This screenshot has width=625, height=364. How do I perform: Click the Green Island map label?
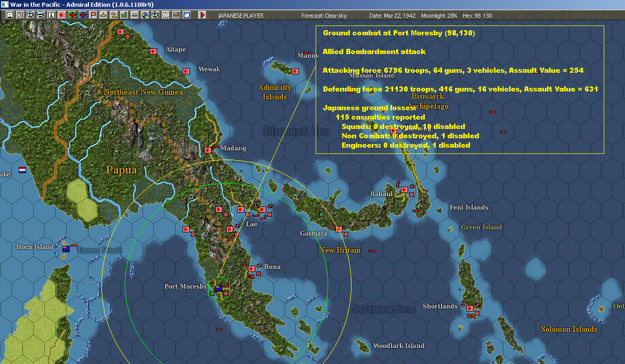(481, 227)
